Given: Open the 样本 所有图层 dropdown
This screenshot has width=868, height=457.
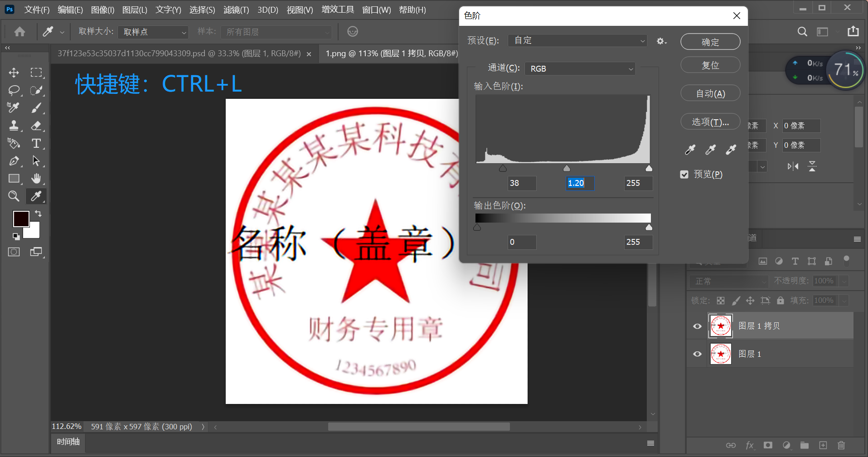Looking at the screenshot, I should 276,32.
